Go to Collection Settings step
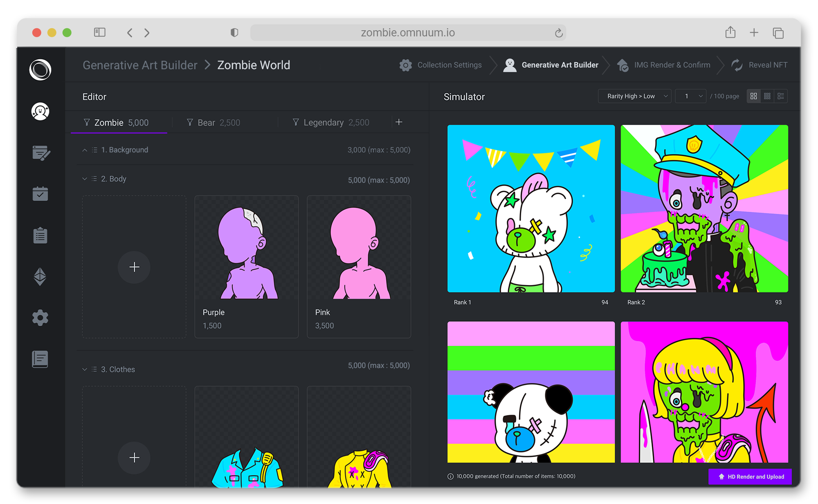 (x=440, y=65)
